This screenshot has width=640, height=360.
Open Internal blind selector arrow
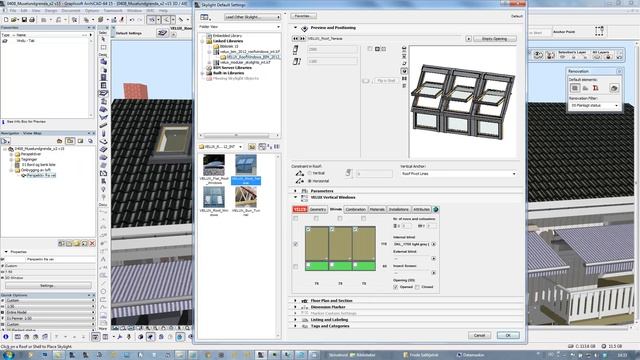[x=433, y=244]
